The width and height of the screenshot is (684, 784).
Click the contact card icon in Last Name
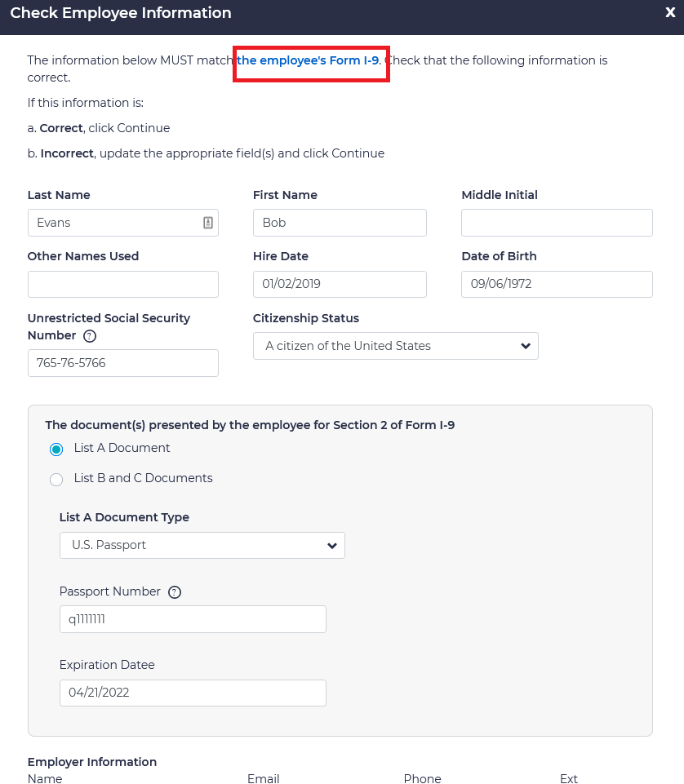tap(208, 223)
